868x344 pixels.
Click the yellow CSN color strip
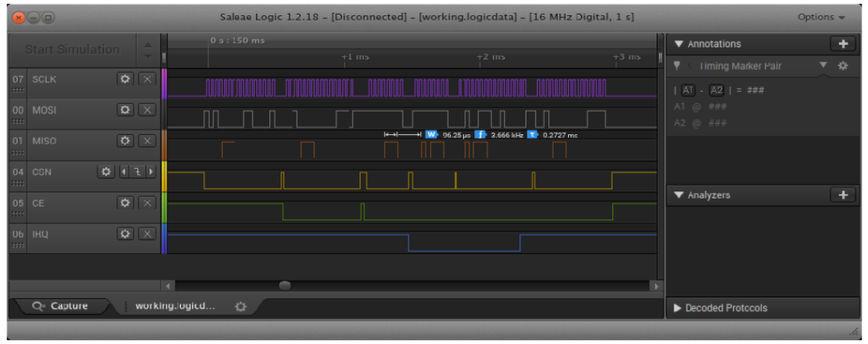click(x=164, y=176)
